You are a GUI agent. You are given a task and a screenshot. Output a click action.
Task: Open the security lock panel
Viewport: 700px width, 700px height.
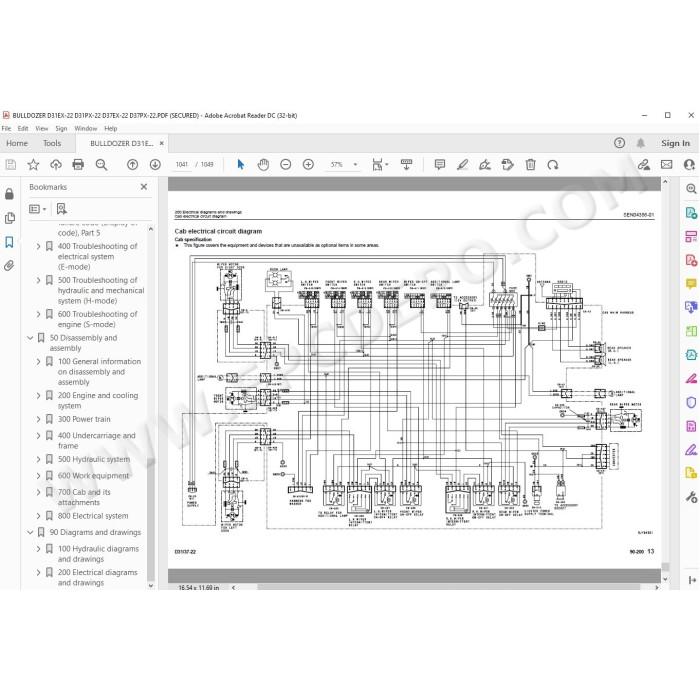tap(9, 194)
